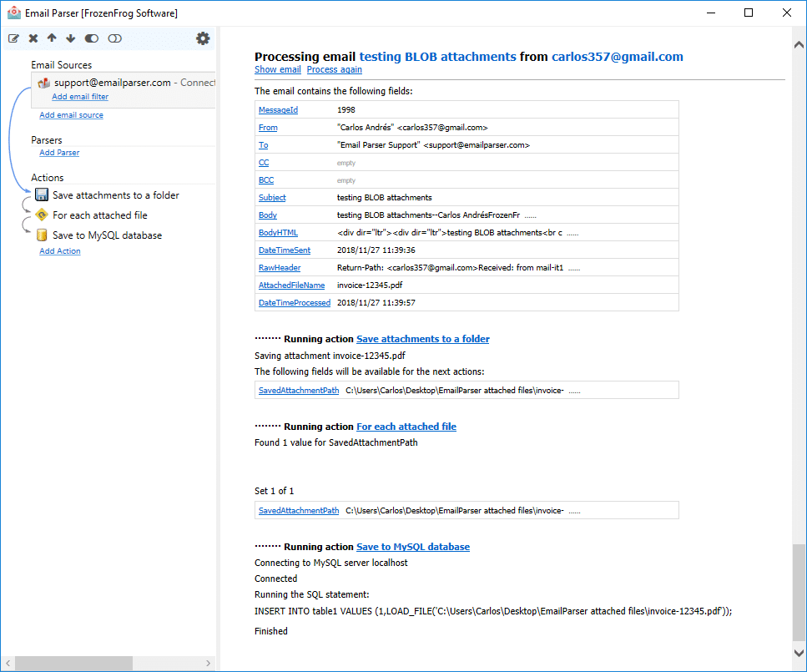Click Subject field link
Viewport: 807px width, 672px height.
pos(272,197)
